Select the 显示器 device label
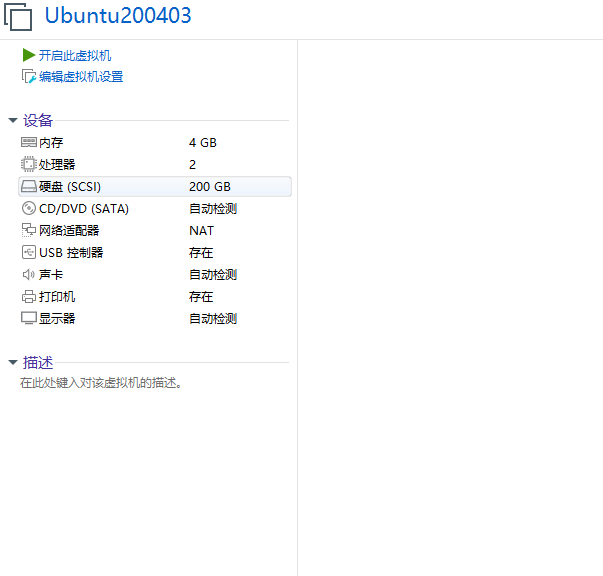Screen dimensions: 603x576 pyautogui.click(x=57, y=318)
